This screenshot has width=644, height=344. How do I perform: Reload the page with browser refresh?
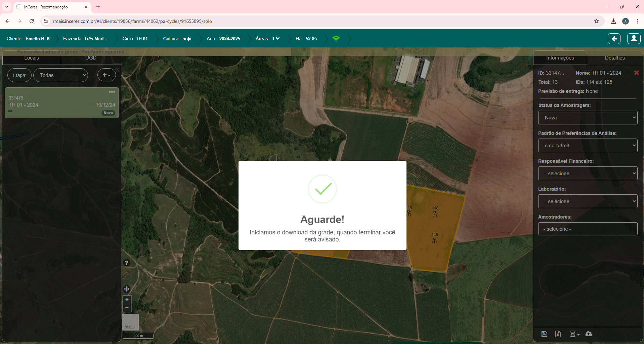[x=32, y=21]
